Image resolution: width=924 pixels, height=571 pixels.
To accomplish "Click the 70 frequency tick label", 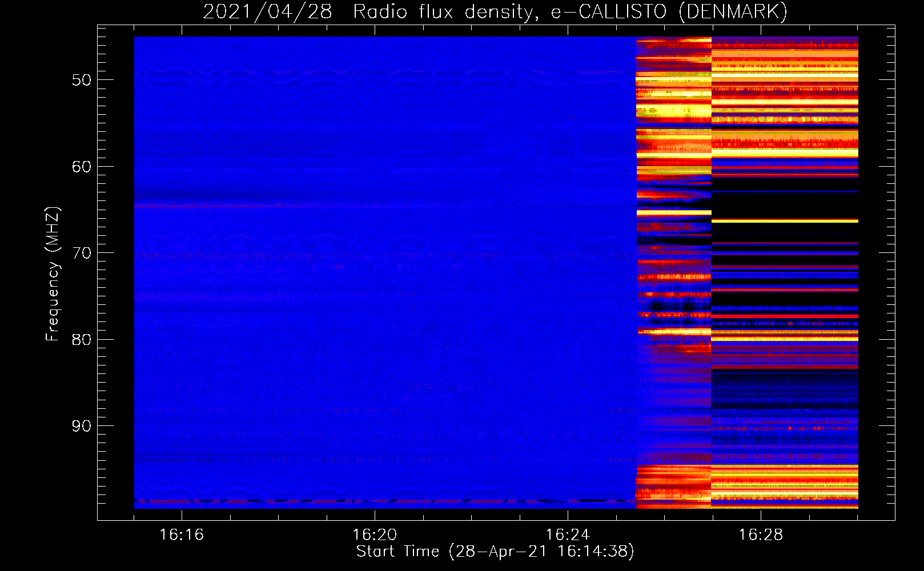I will 82,253.
